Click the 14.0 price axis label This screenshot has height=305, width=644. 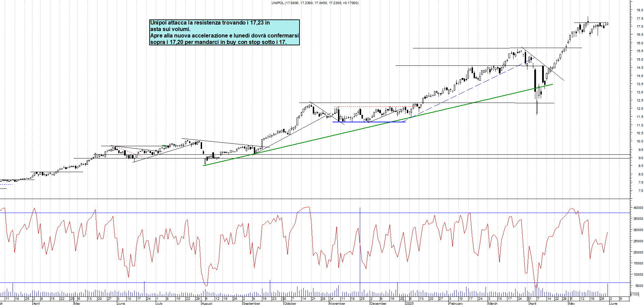[640, 76]
